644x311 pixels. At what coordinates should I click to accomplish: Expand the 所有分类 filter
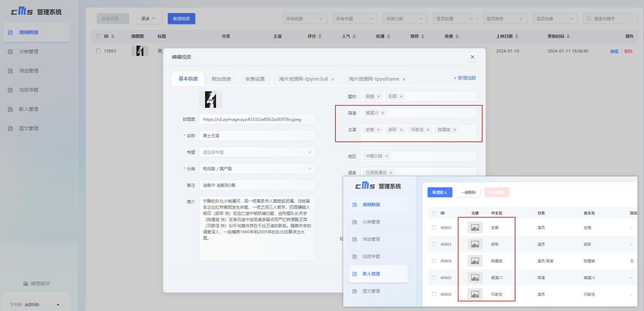click(x=405, y=19)
